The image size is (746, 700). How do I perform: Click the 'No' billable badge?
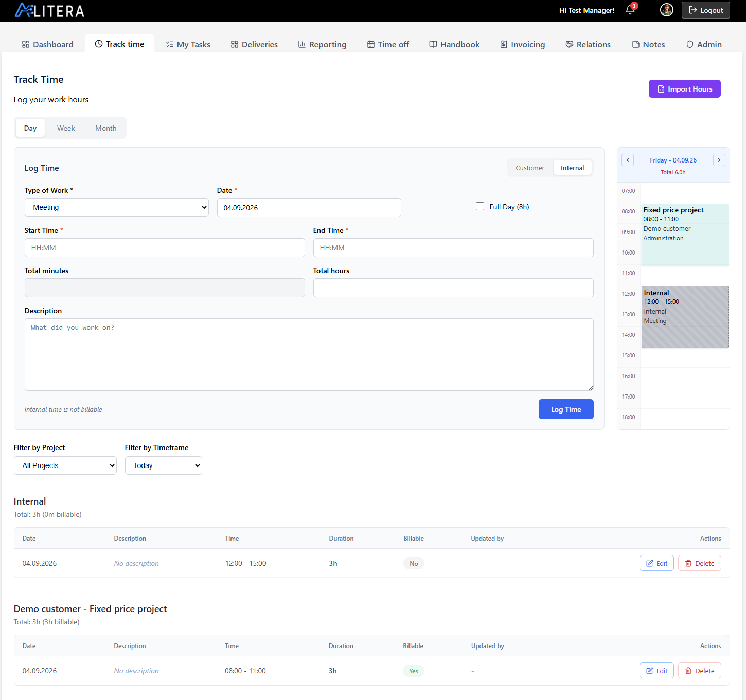click(x=414, y=563)
